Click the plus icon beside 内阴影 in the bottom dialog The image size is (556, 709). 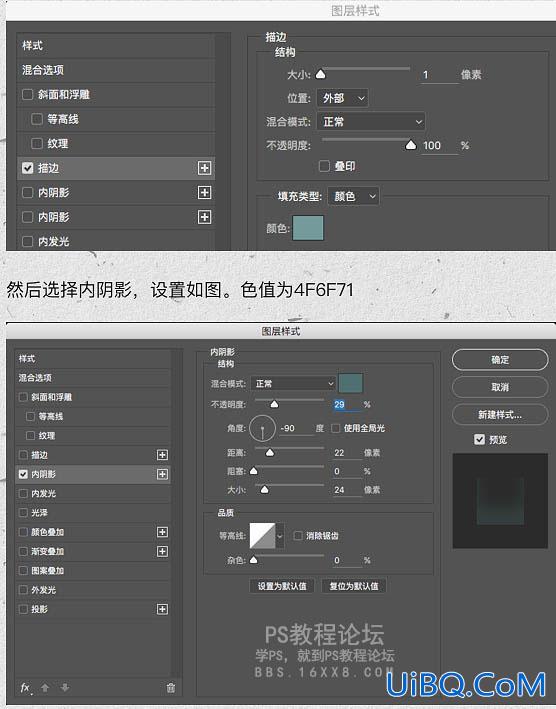tap(162, 474)
